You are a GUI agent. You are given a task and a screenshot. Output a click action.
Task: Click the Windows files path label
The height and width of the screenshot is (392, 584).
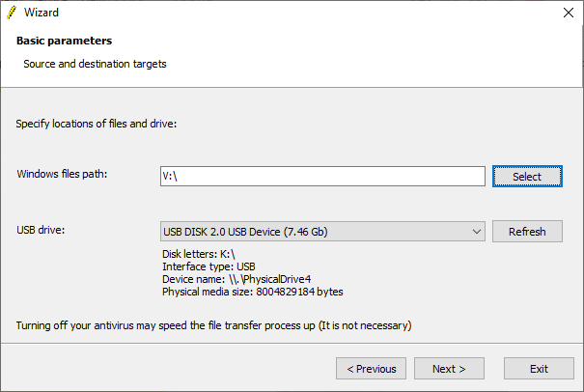[62, 174]
